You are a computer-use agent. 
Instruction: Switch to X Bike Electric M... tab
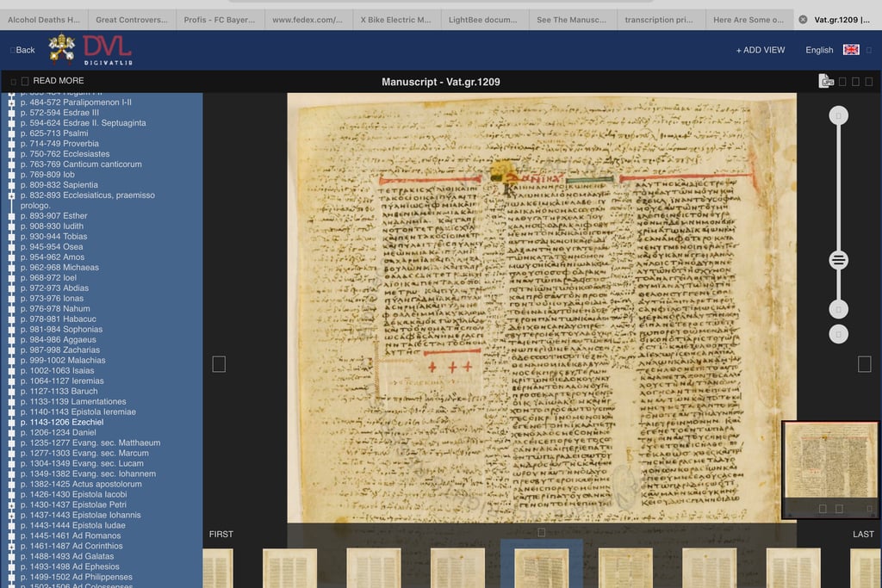(396, 20)
